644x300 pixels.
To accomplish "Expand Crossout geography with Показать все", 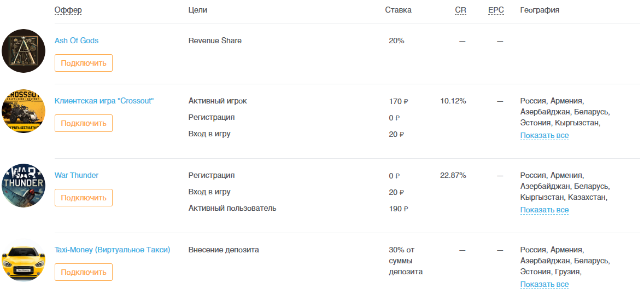I will point(544,135).
